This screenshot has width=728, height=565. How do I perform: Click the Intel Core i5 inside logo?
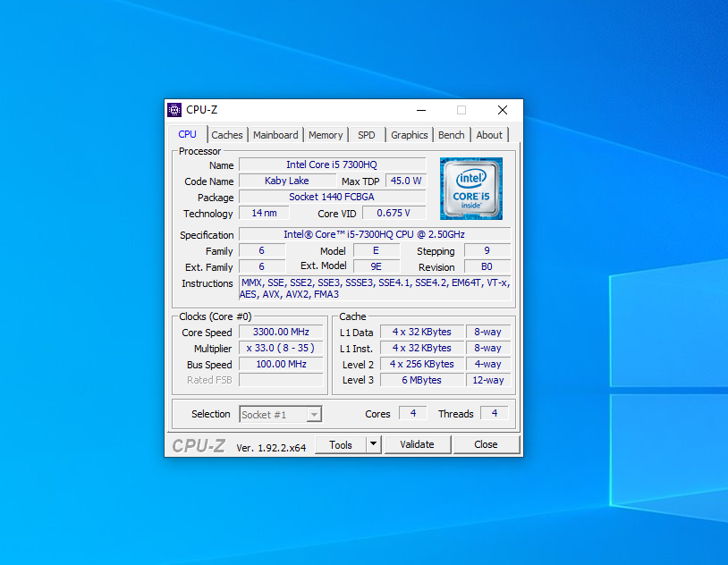471,189
